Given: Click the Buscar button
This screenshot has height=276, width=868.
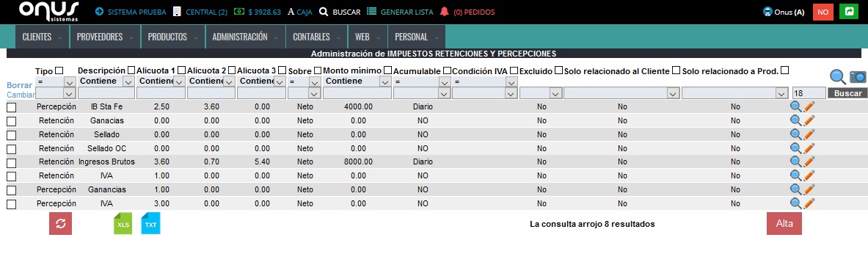Looking at the screenshot, I should coord(847,93).
